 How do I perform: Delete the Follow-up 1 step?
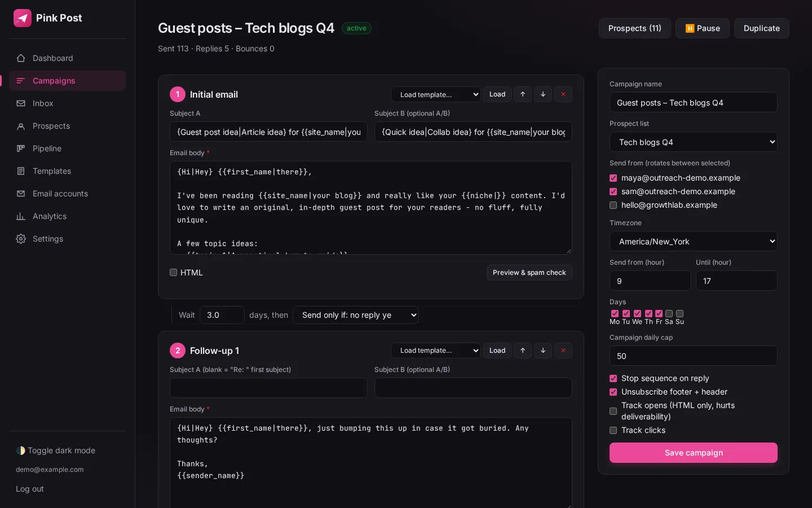[x=563, y=351]
